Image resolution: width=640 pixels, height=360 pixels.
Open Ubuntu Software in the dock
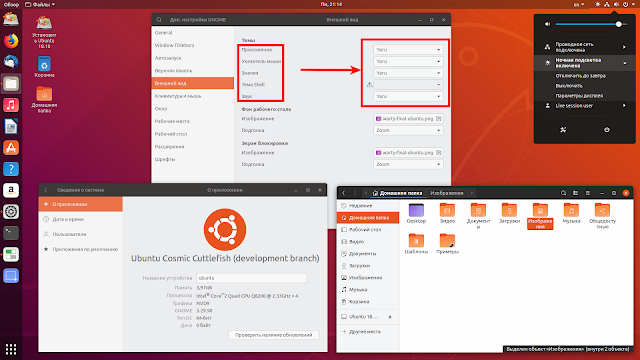[11, 147]
